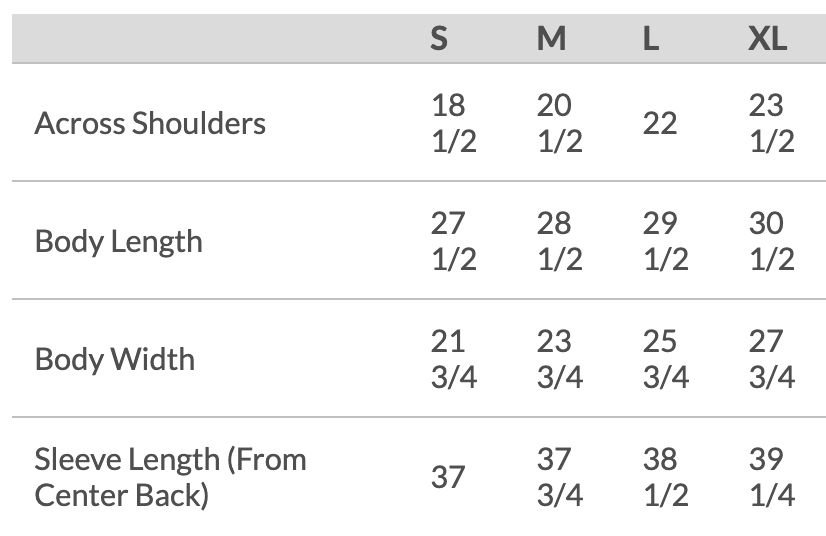The width and height of the screenshot is (826, 536).
Task: Click the 18 1/2 shoulders value for S
Action: click(x=454, y=123)
